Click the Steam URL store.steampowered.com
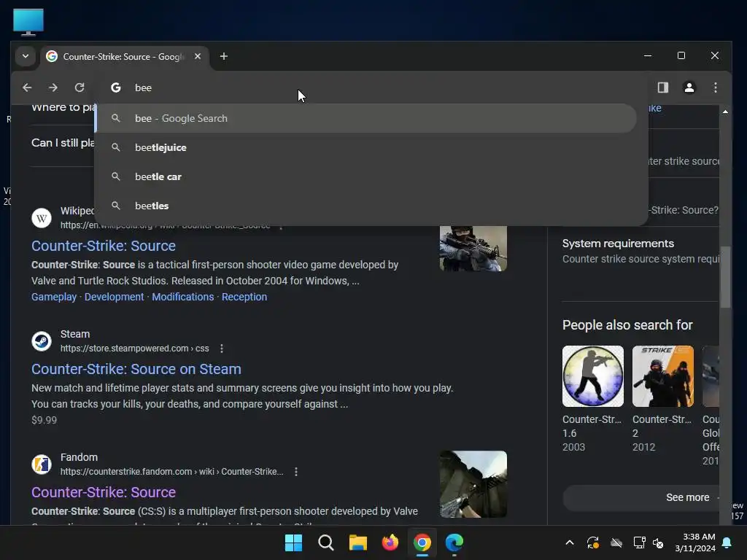Screen dimensions: 747x560 click(x=134, y=349)
